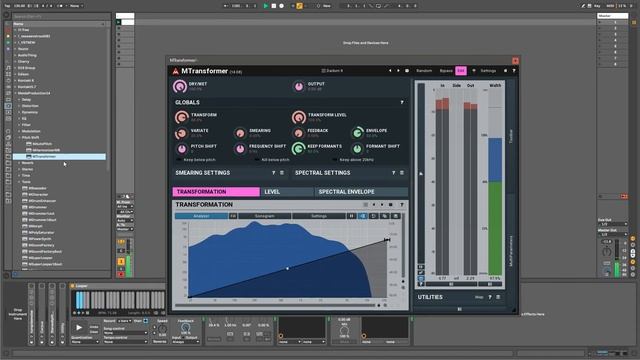Image resolution: width=640 pixels, height=360 pixels.
Task: Click the Tap tempo button at top left
Action: click(x=7, y=6)
